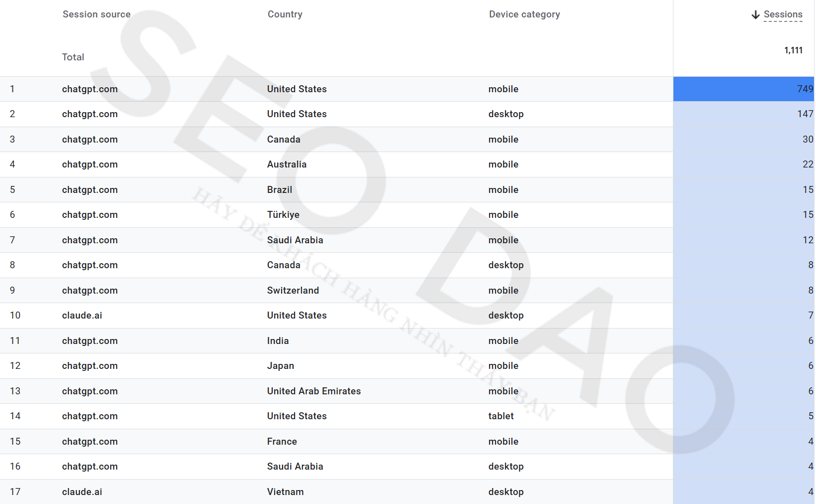Click chatgpt.com in row 1
Screen dimensions: 816x504
(90, 89)
